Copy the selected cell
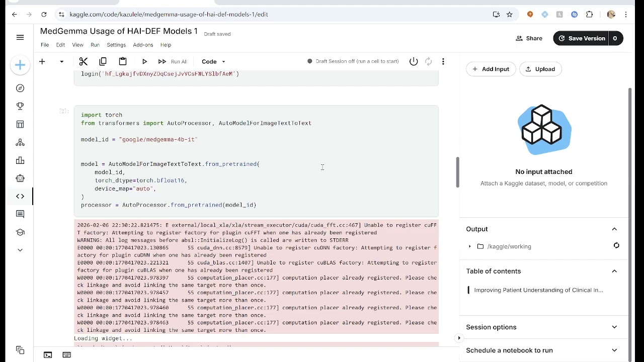644x362 pixels. click(103, 61)
